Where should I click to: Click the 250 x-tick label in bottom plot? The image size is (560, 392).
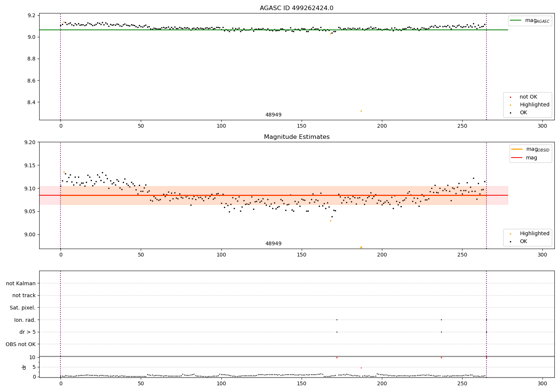coord(462,383)
